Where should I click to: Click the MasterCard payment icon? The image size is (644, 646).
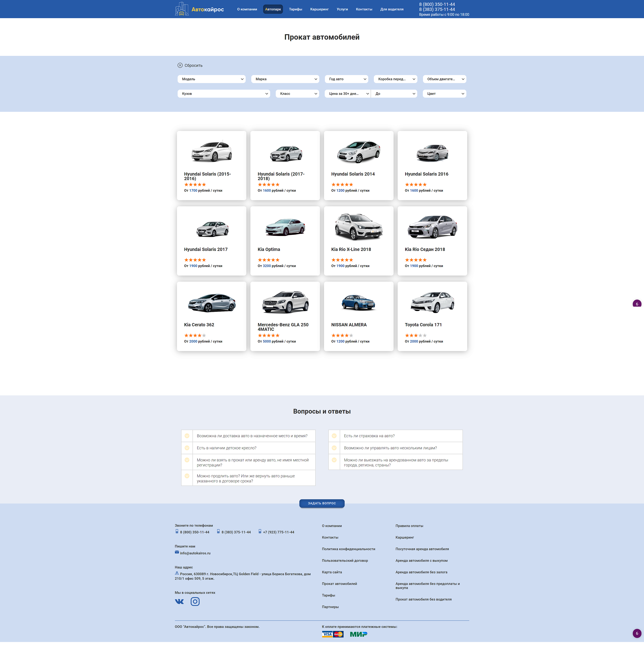click(338, 638)
